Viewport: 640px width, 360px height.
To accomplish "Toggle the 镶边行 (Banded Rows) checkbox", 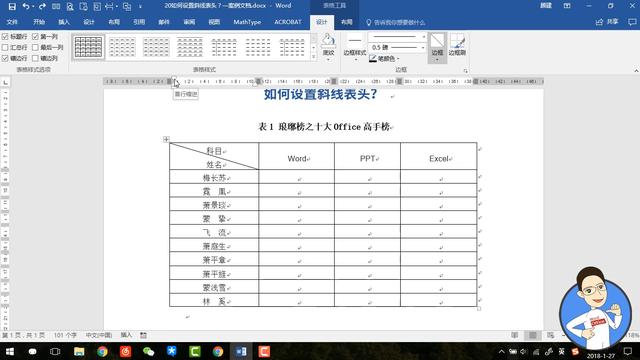I will point(5,58).
